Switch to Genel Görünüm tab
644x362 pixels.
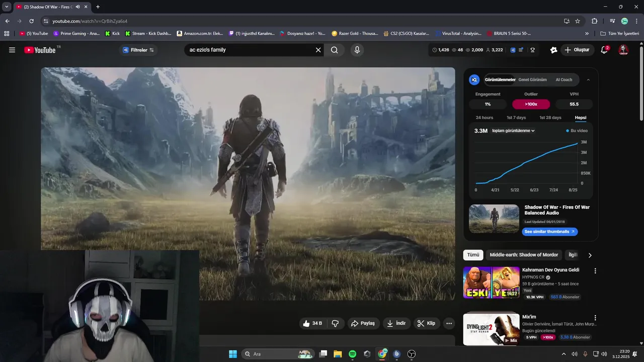[532, 80]
